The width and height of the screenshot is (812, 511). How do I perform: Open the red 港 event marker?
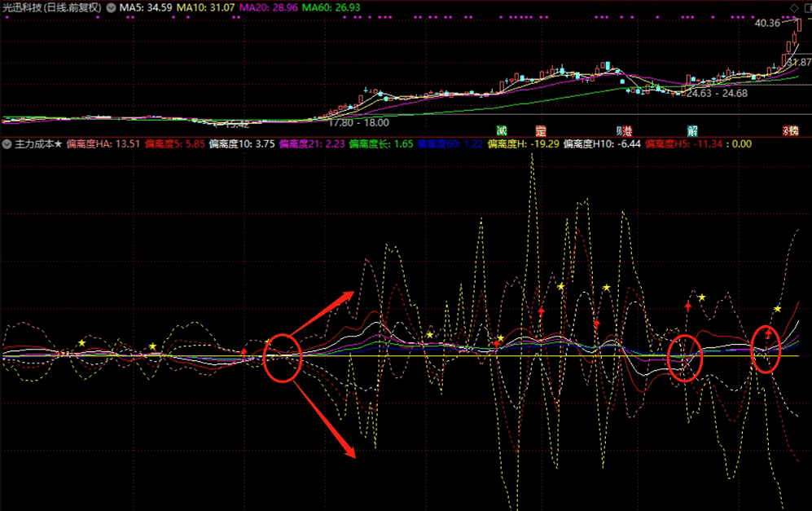[x=628, y=130]
